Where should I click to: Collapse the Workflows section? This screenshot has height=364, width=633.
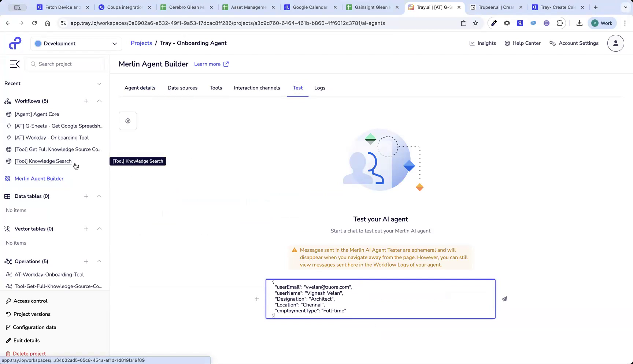click(x=99, y=101)
